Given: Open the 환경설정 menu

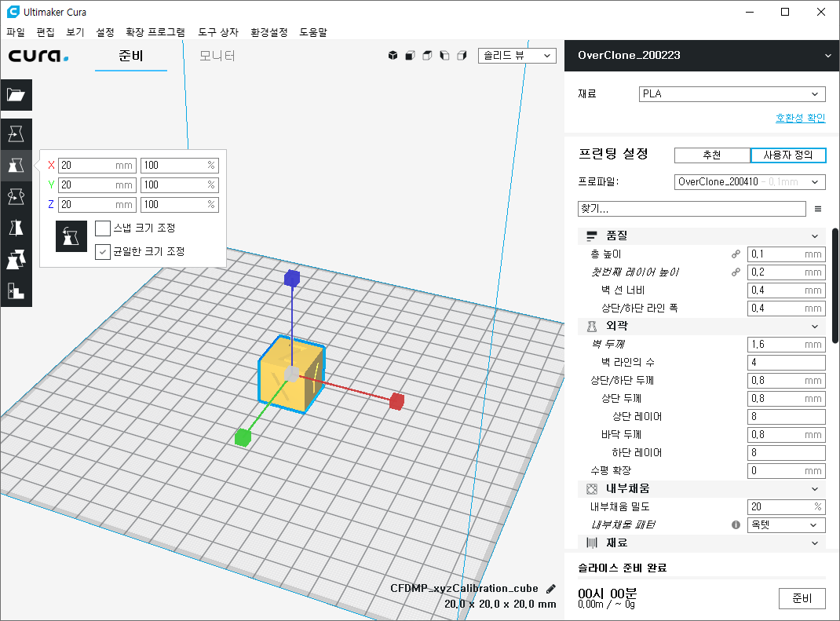Looking at the screenshot, I should pyautogui.click(x=269, y=32).
